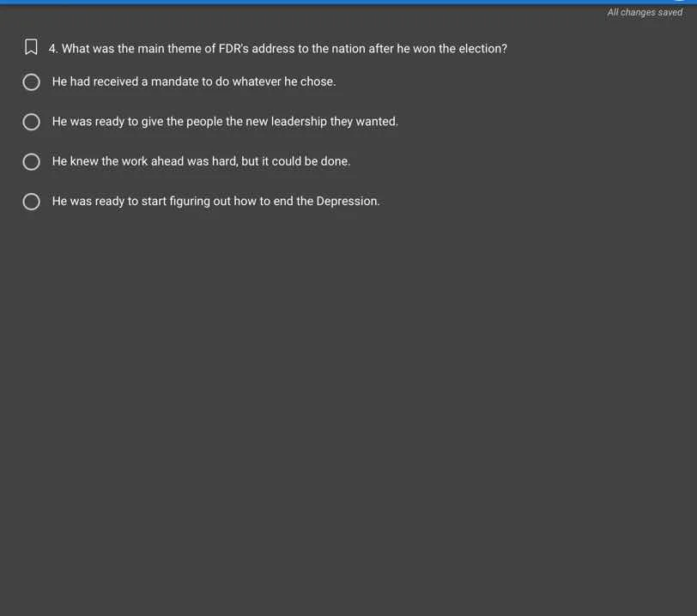Image resolution: width=697 pixels, height=616 pixels.
Task: Click the word 'Depression' in the last answer
Action: coord(348,202)
